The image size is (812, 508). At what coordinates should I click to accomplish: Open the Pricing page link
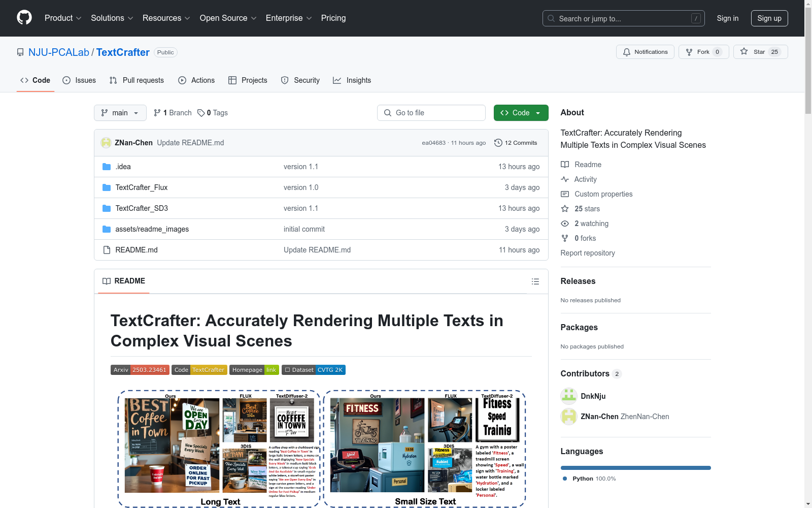click(x=333, y=18)
